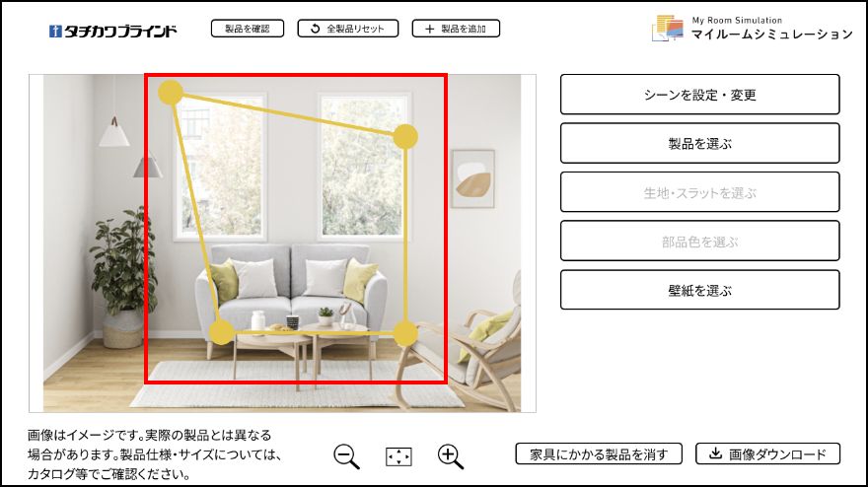The width and height of the screenshot is (868, 487).
Task: Click the right window in room image
Action: click(x=364, y=166)
